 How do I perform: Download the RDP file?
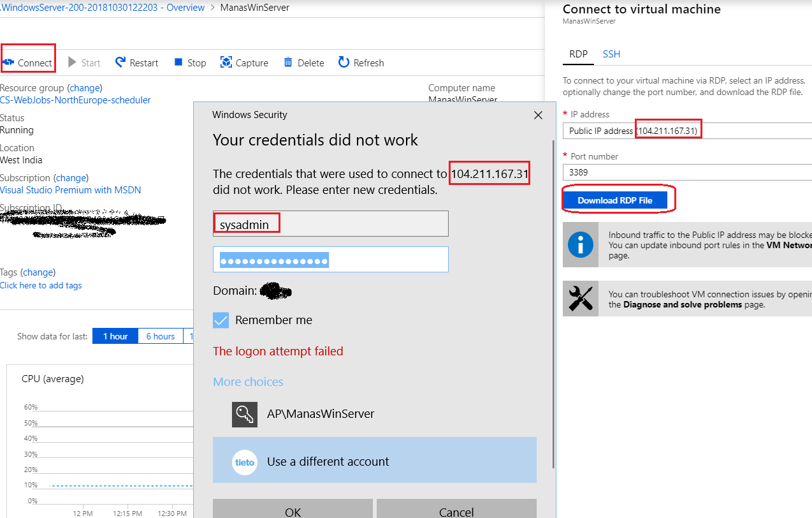coord(616,201)
